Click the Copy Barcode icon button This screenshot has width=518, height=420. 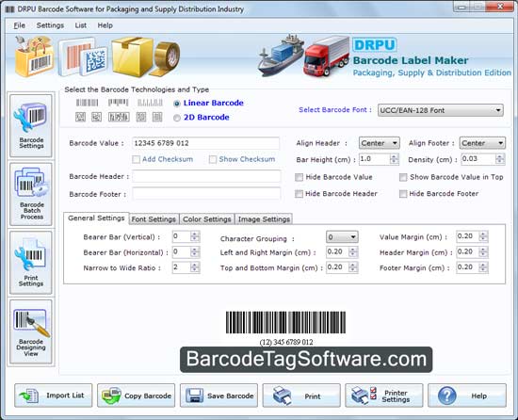click(137, 396)
